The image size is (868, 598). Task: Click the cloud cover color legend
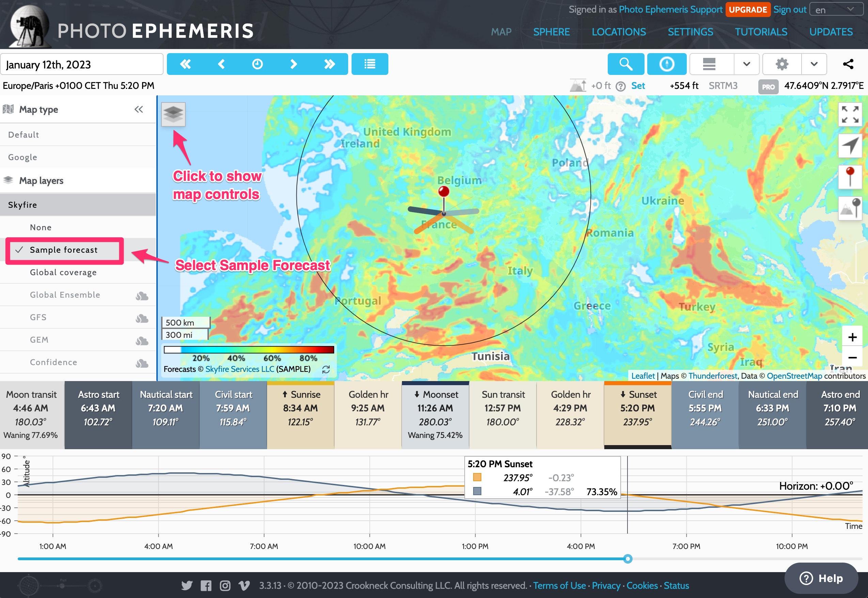point(249,350)
